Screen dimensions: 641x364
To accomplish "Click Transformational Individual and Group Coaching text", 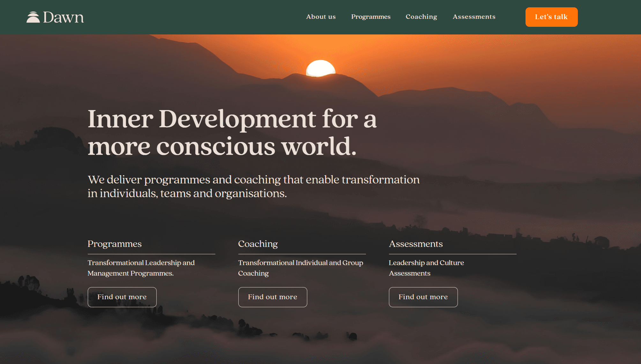I will click(301, 268).
